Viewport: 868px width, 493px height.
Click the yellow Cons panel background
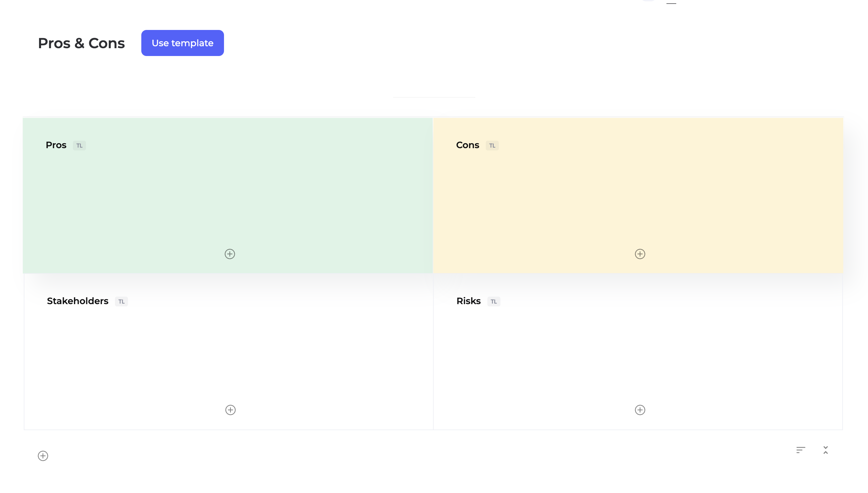pyautogui.click(x=640, y=200)
